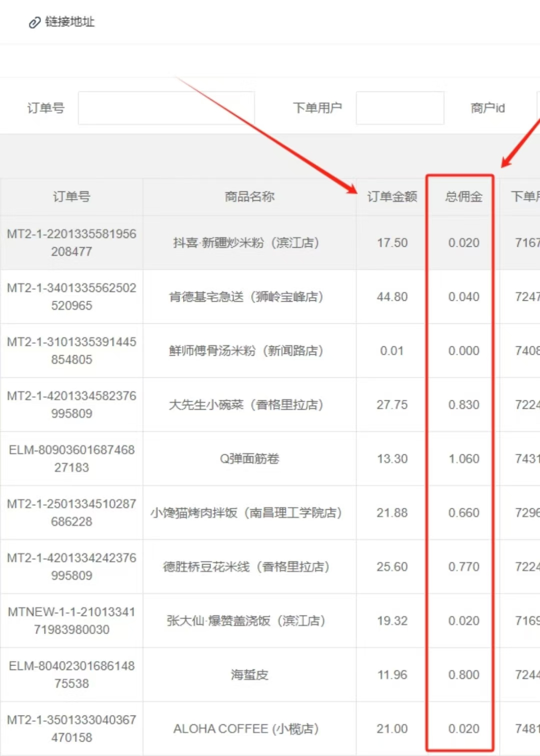The height and width of the screenshot is (756, 540).
Task: Click product name 张大仙·爆赞盖浇饭（滨江店）
Action: [x=246, y=621]
